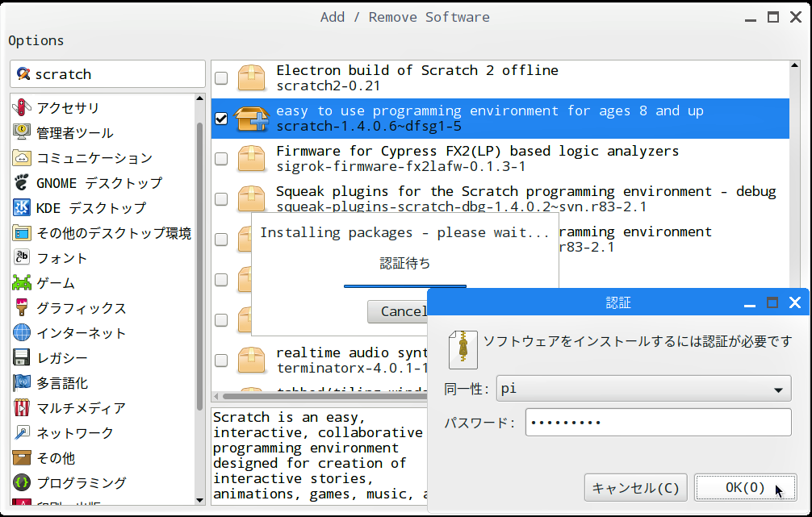Tick the checkbox directly below the Squeak debug row
The width and height of the screenshot is (812, 517).
221,239
